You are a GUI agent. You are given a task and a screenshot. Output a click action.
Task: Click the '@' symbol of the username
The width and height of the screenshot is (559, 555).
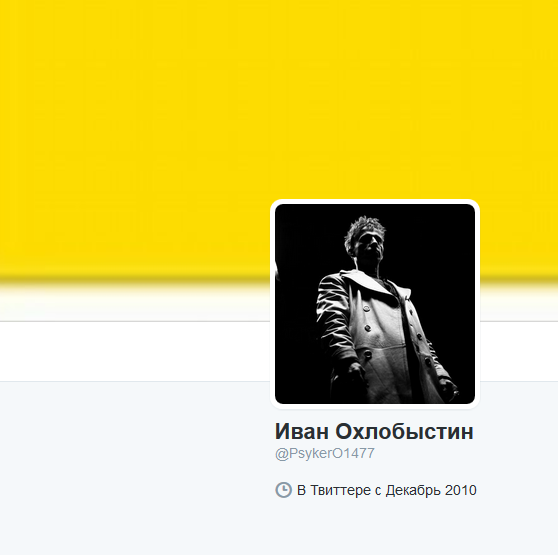(281, 454)
